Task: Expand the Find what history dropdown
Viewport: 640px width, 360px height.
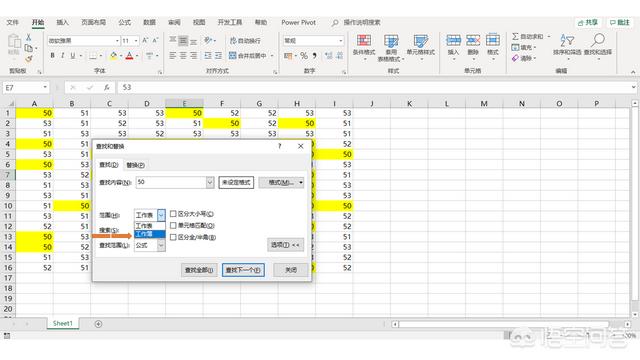Action: coord(210,182)
